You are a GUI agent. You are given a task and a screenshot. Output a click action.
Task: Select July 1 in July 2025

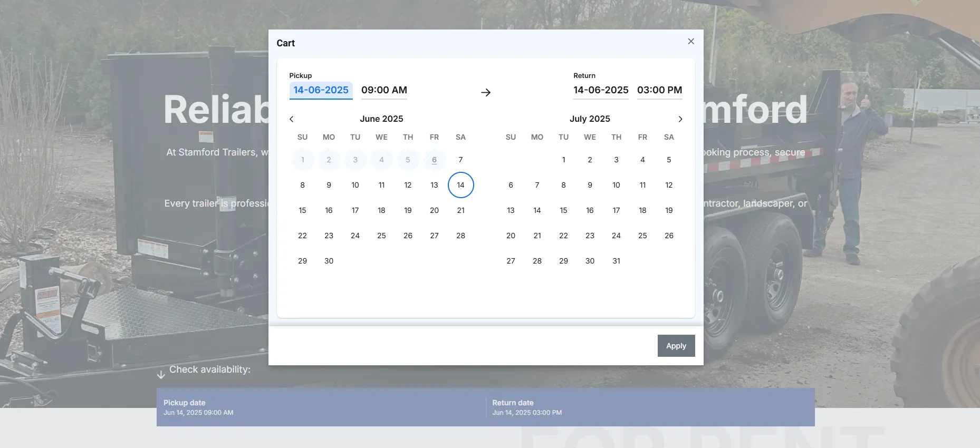564,160
